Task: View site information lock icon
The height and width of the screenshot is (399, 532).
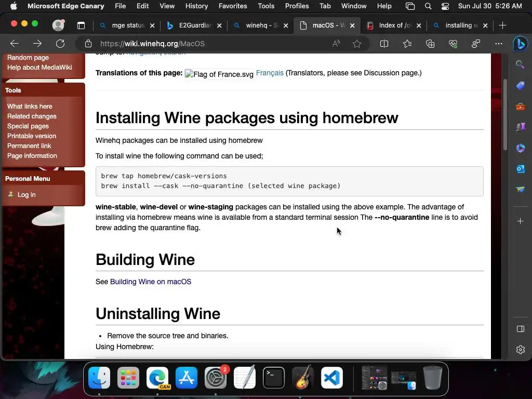Action: click(88, 44)
